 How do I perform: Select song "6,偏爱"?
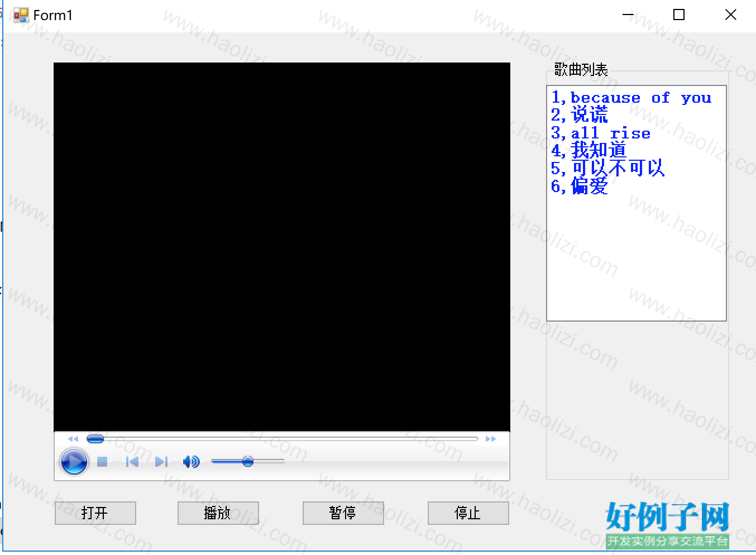pyautogui.click(x=579, y=186)
